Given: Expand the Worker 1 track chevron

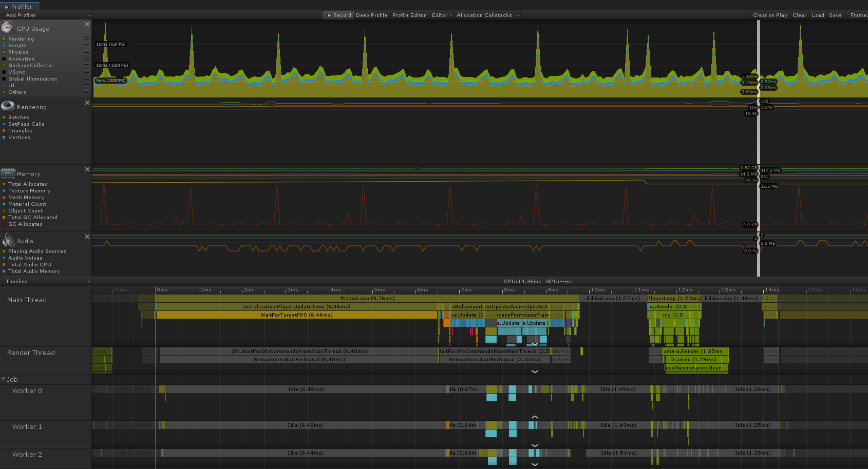Looking at the screenshot, I should coord(535,445).
